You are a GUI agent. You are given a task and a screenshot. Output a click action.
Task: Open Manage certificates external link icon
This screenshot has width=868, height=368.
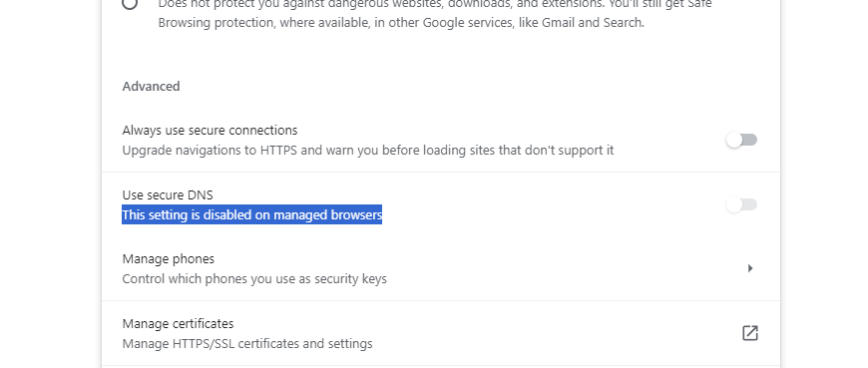[750, 333]
